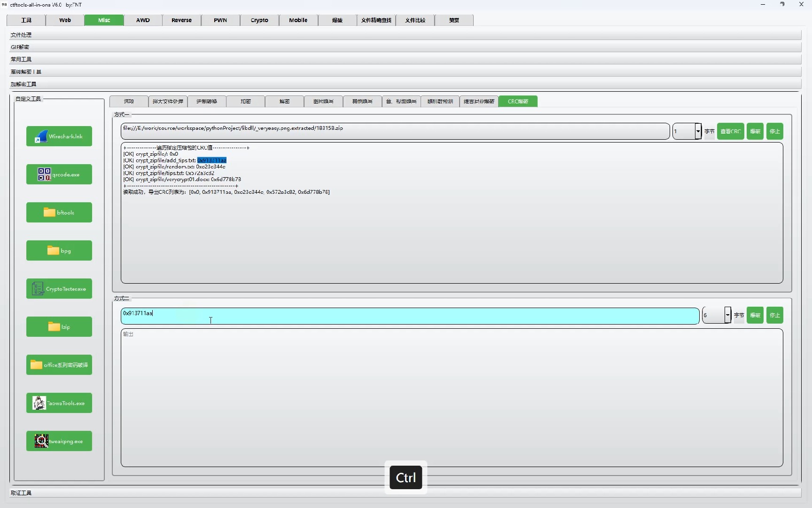This screenshot has width=812, height=508.
Task: Click the 读取成功 CRC list summary line
Action: (226, 192)
